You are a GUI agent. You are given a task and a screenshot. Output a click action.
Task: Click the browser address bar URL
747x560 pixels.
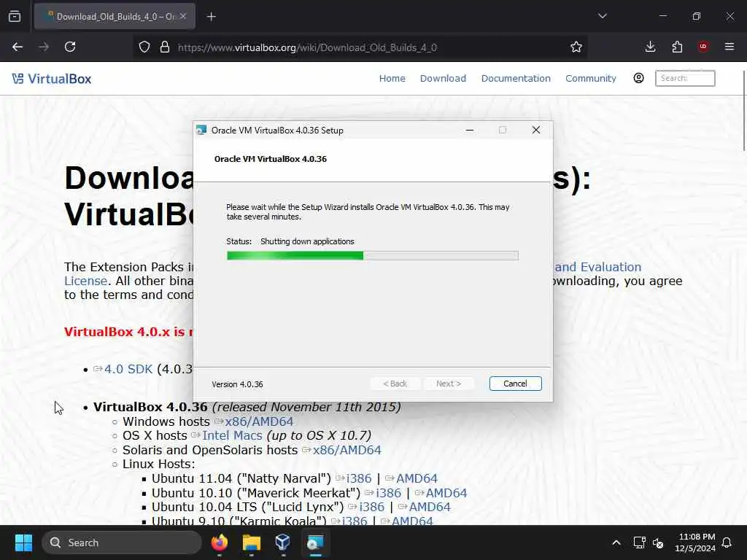[x=307, y=47]
